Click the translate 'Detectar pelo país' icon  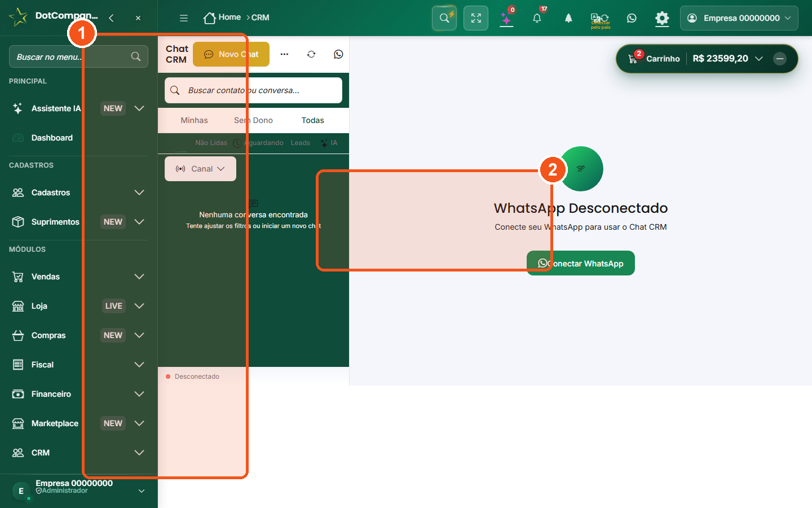(x=600, y=20)
